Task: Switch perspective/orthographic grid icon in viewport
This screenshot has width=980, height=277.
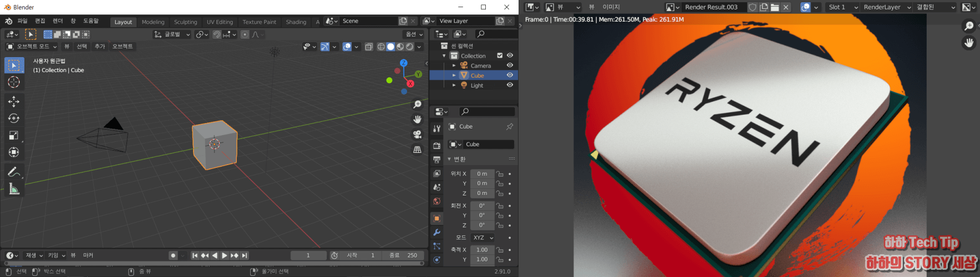Action: click(418, 150)
